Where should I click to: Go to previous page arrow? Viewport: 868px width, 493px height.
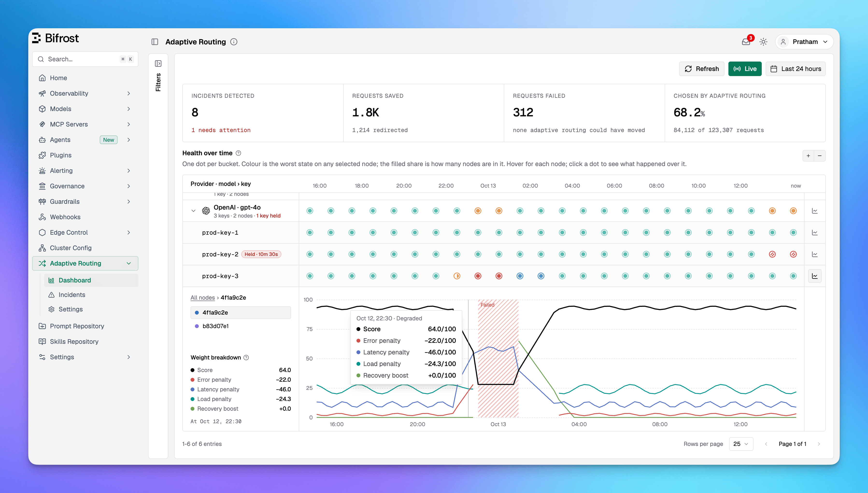click(766, 444)
